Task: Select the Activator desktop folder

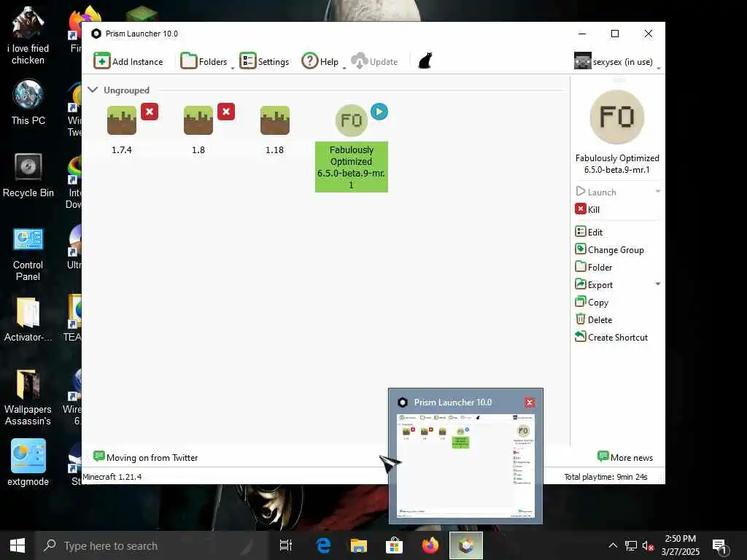Action: pos(28,319)
